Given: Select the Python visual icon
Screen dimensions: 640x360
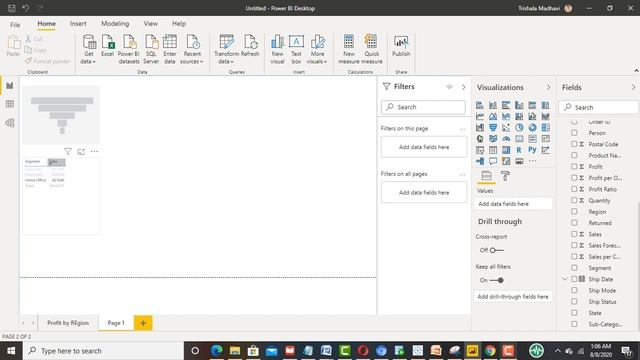Looking at the screenshot, I should pos(532,150).
